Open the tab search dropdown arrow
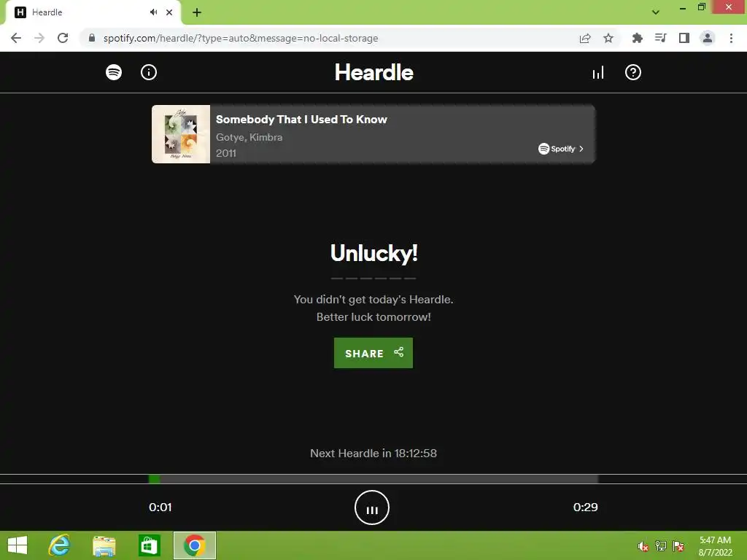The width and height of the screenshot is (747, 560). pyautogui.click(x=656, y=12)
